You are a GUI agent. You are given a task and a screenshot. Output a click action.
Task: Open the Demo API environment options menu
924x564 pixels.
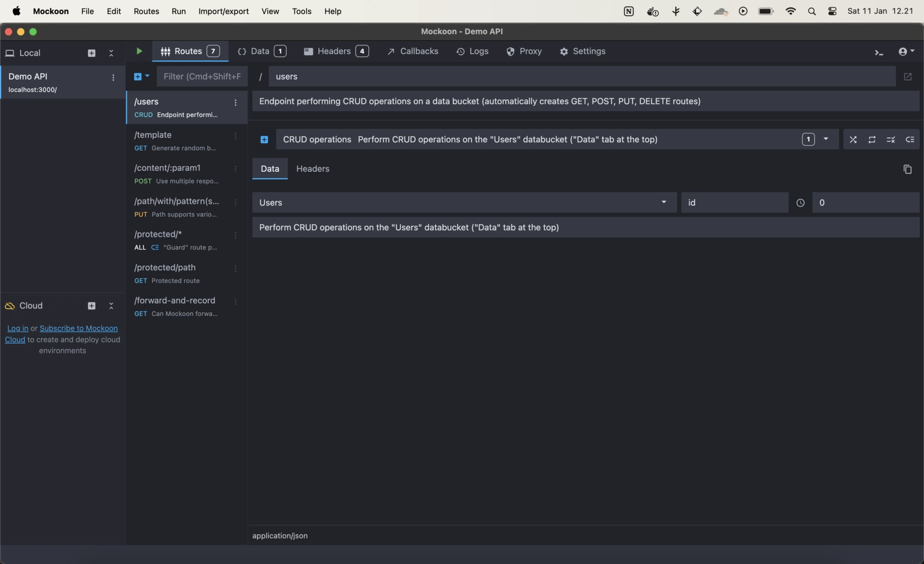(x=113, y=78)
